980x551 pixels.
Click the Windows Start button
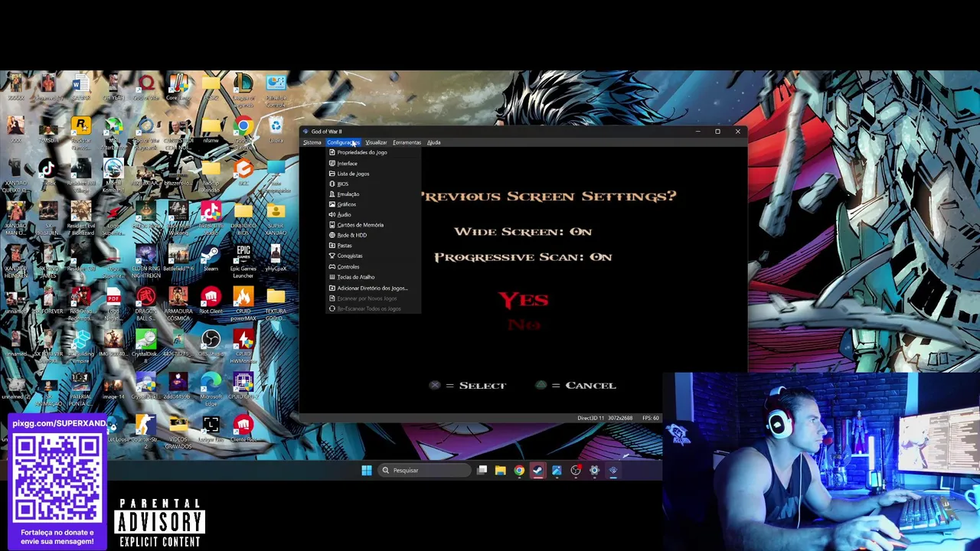tap(367, 471)
